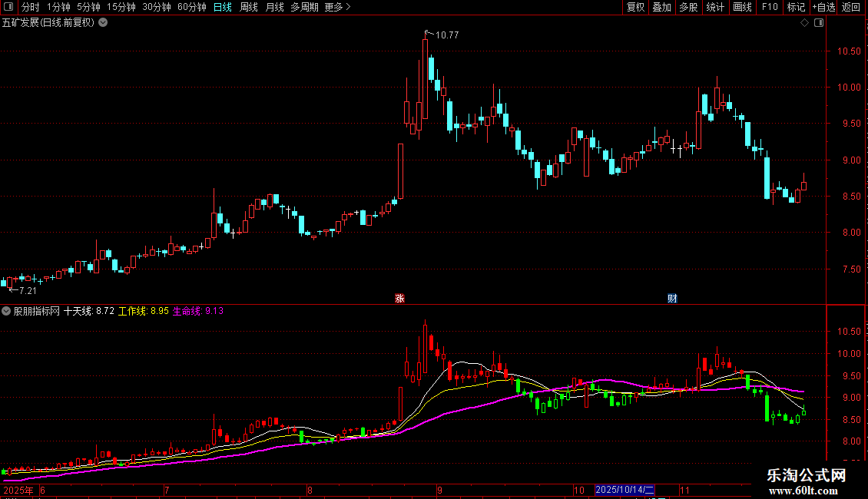
Task: Click the 2025年 label on time axis
Action: pyautogui.click(x=18, y=490)
